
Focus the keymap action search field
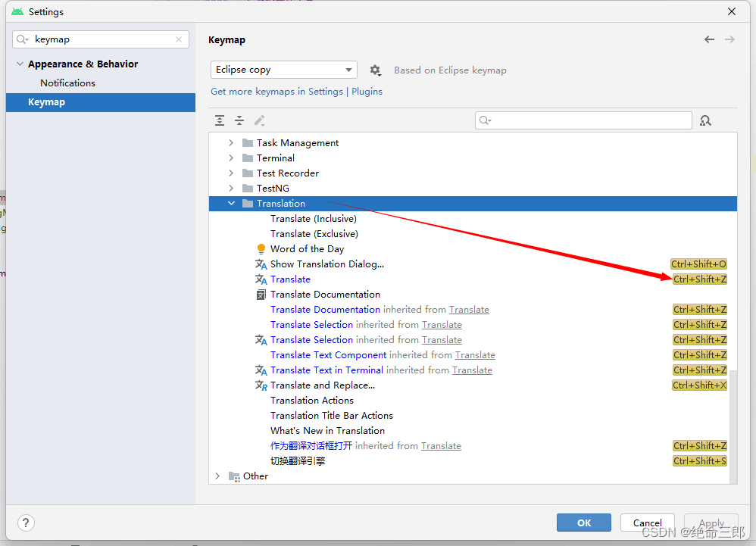point(583,120)
